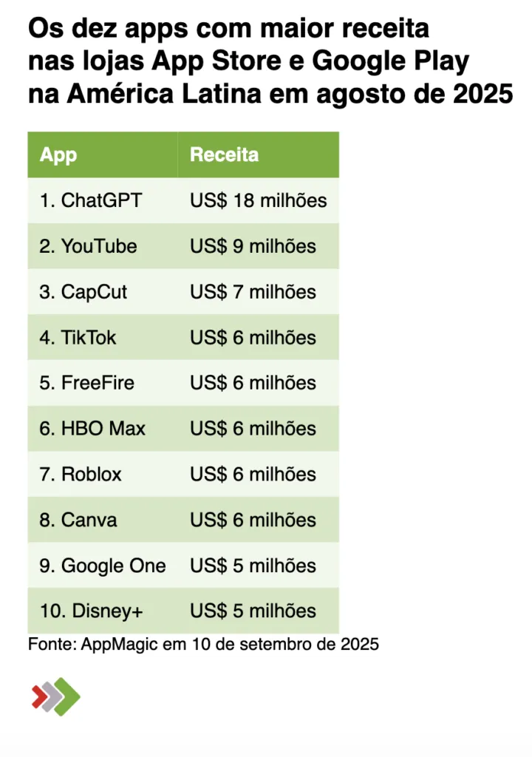This screenshot has width=532, height=757.
Task: Click the Fonte: AppMagic source text
Action: [203, 644]
